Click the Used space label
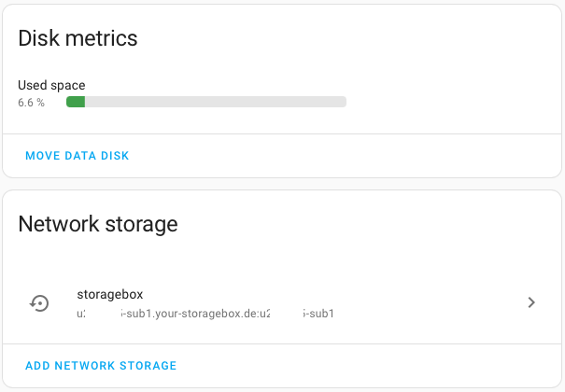This screenshot has height=392, width=565. pyautogui.click(x=51, y=85)
